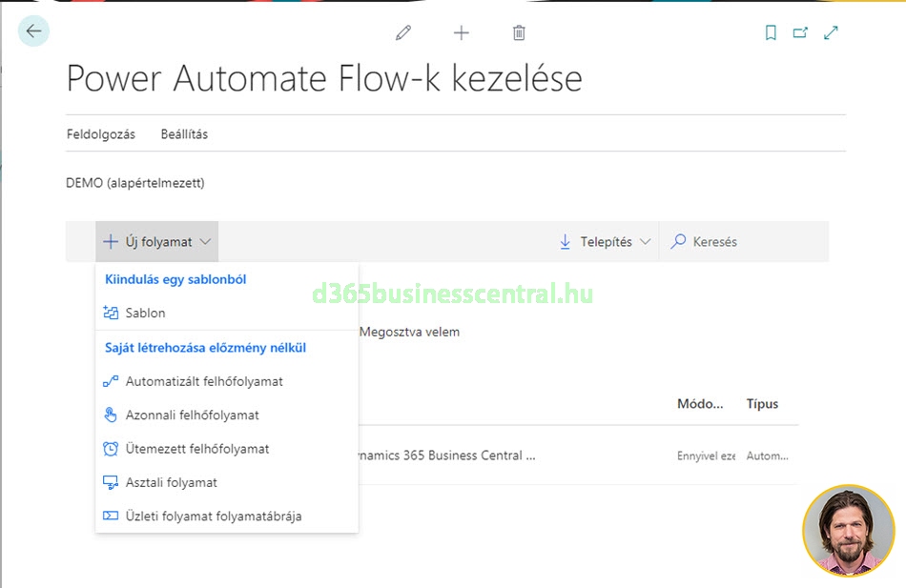This screenshot has width=906, height=588.
Task: Select Sablon from the menu
Action: (145, 313)
